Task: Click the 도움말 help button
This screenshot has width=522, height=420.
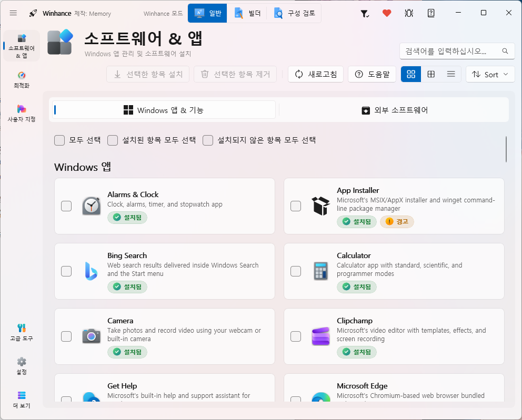Action: pyautogui.click(x=372, y=74)
